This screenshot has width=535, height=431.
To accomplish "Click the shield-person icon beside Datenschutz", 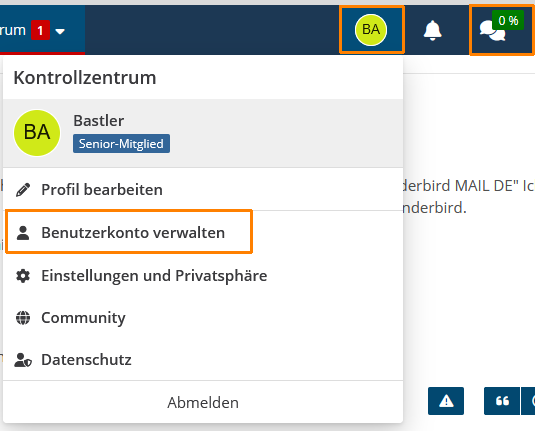I will click(23, 360).
